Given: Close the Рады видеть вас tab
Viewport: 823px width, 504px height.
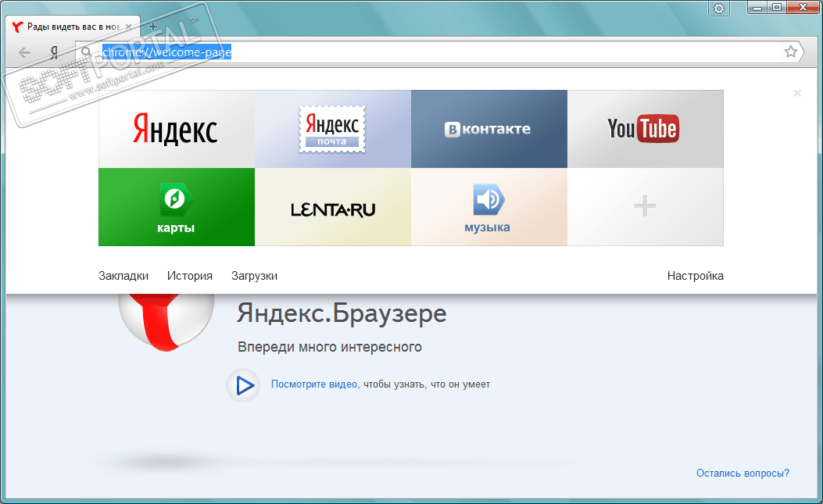Looking at the screenshot, I should click(x=129, y=27).
